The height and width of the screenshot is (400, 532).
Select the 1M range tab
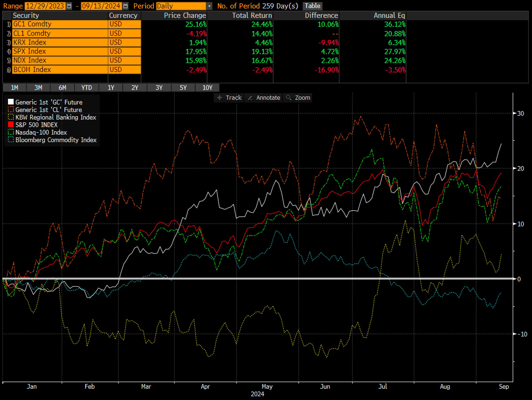[x=14, y=88]
